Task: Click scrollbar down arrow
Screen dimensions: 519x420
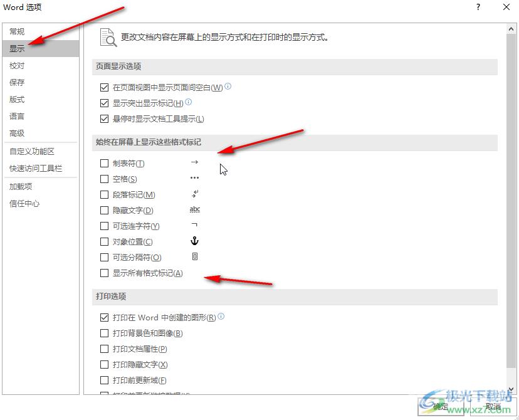Action: tap(511, 389)
